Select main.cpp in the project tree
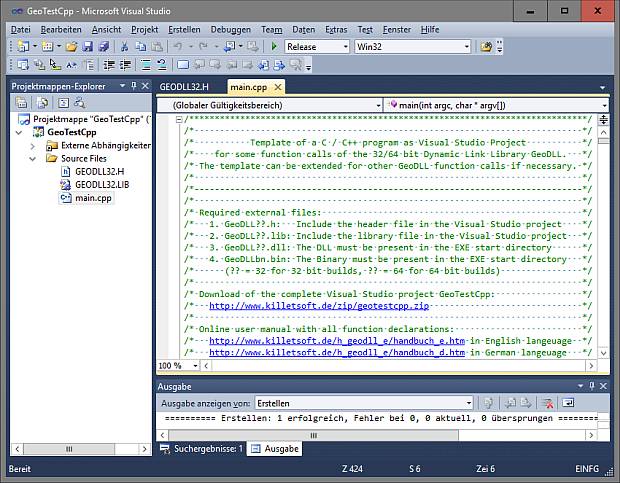 pyautogui.click(x=93, y=198)
